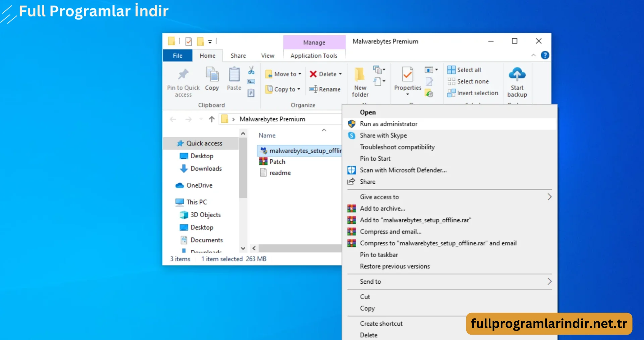Choose Pin to Start
The height and width of the screenshot is (340, 644).
click(449, 159)
